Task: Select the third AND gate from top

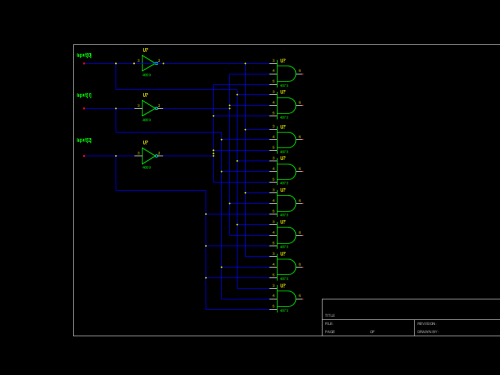Action: pyautogui.click(x=286, y=140)
